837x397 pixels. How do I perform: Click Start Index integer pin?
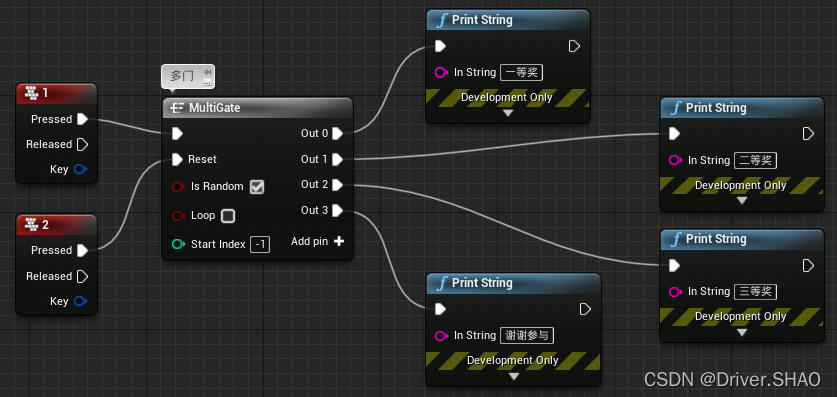pyautogui.click(x=178, y=244)
